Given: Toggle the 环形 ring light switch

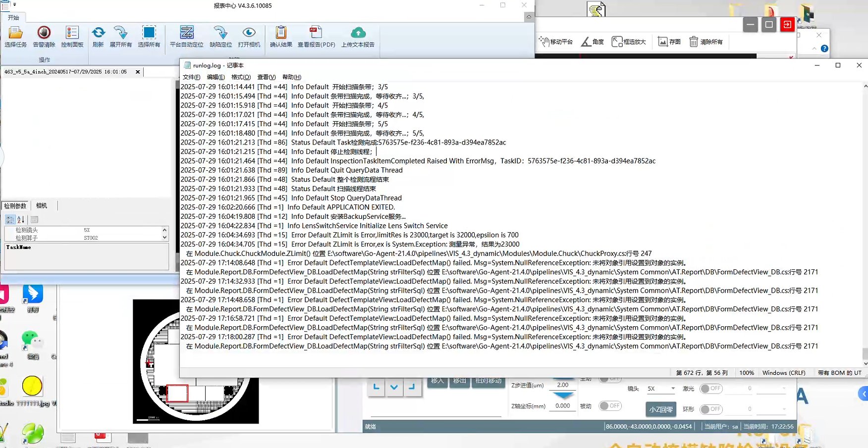Looking at the screenshot, I should [x=711, y=409].
